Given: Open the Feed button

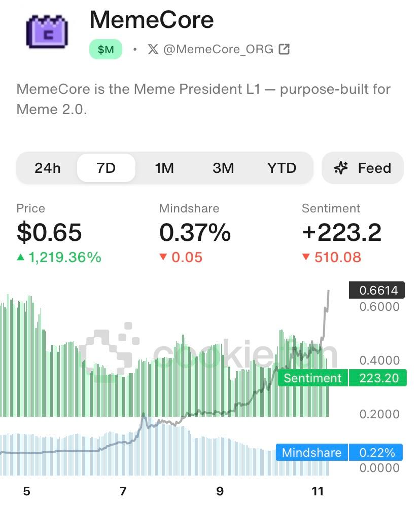Looking at the screenshot, I should (363, 168).
